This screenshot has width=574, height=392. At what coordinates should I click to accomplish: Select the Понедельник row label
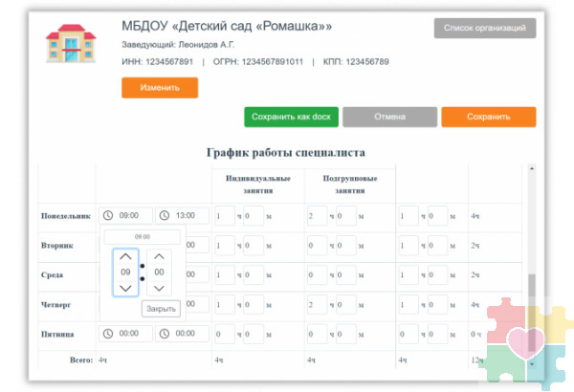coord(65,216)
